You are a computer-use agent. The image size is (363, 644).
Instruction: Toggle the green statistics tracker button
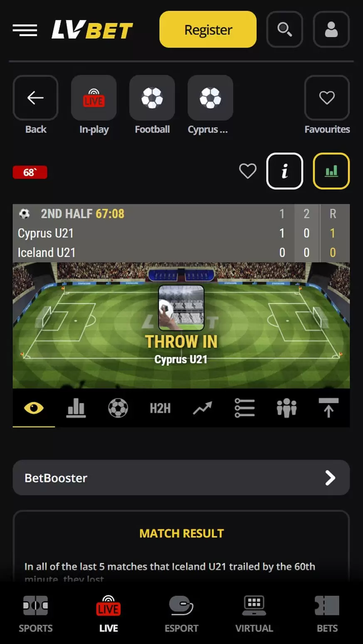[331, 171]
